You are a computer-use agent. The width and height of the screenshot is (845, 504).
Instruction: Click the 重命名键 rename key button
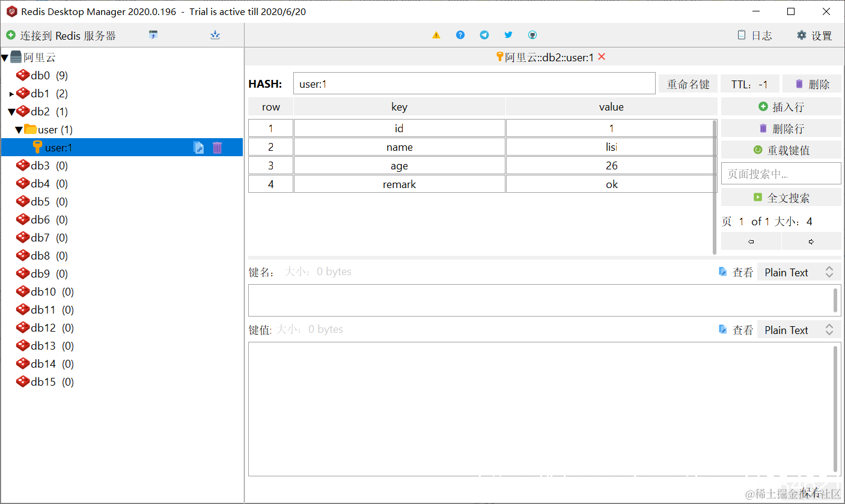click(688, 84)
